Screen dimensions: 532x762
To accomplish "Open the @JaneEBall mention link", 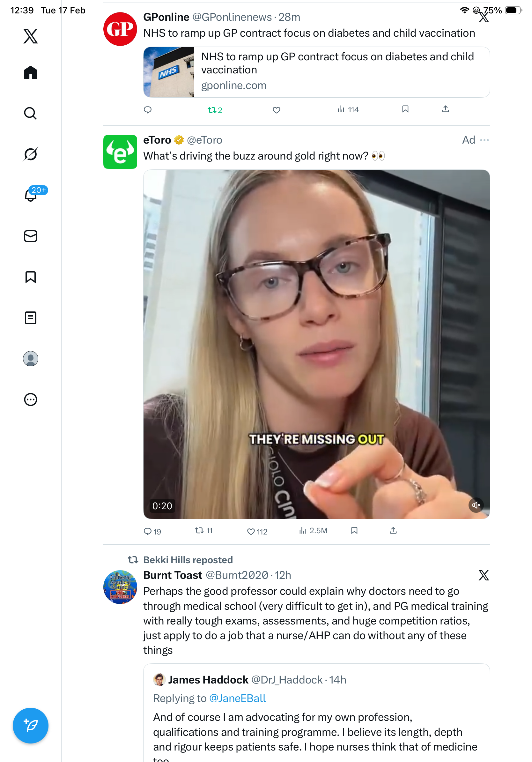I will click(237, 698).
